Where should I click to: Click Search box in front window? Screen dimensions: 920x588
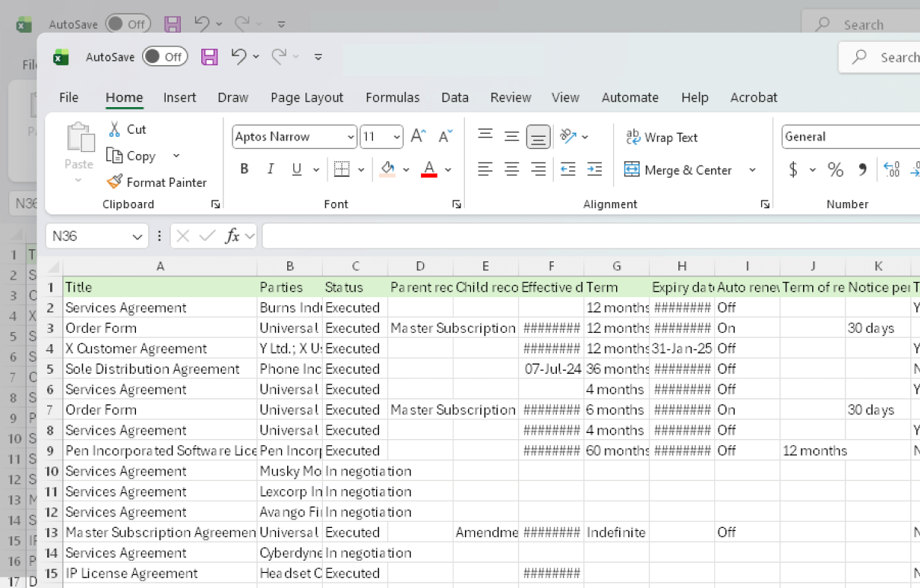[x=880, y=57]
